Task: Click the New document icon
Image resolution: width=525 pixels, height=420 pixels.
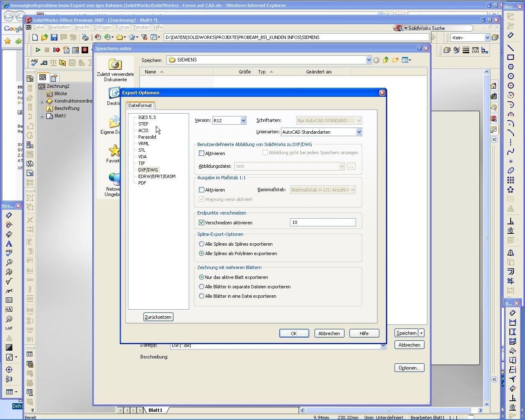Action: [x=35, y=37]
